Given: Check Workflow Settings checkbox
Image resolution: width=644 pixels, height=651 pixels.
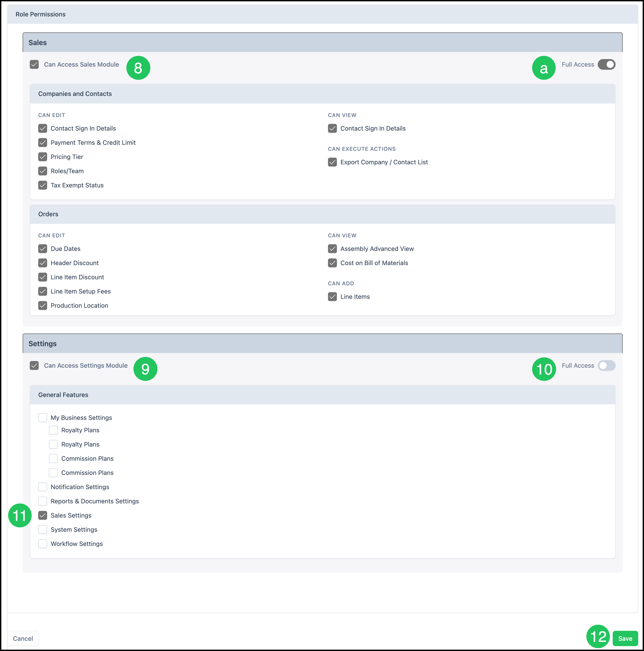Looking at the screenshot, I should (43, 544).
